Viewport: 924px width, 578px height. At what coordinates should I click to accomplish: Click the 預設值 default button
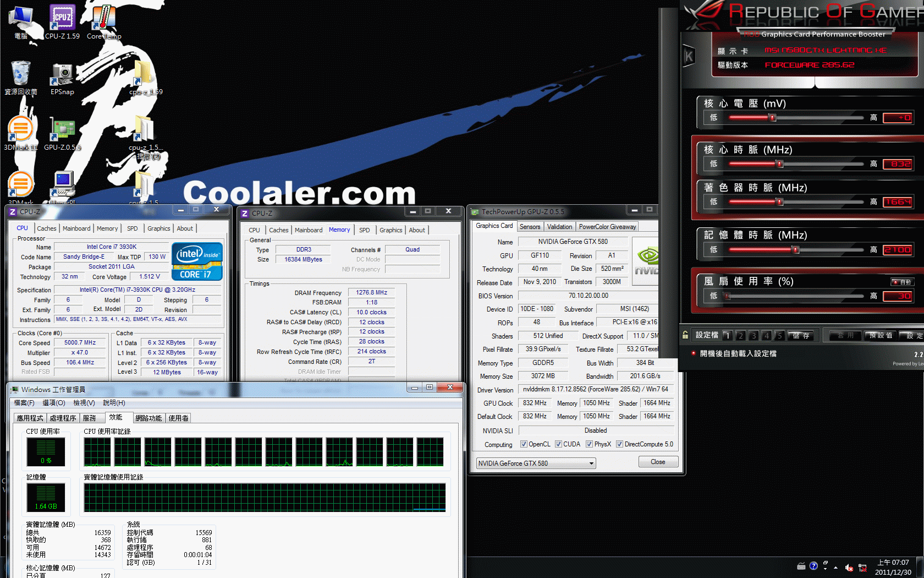coord(881,335)
